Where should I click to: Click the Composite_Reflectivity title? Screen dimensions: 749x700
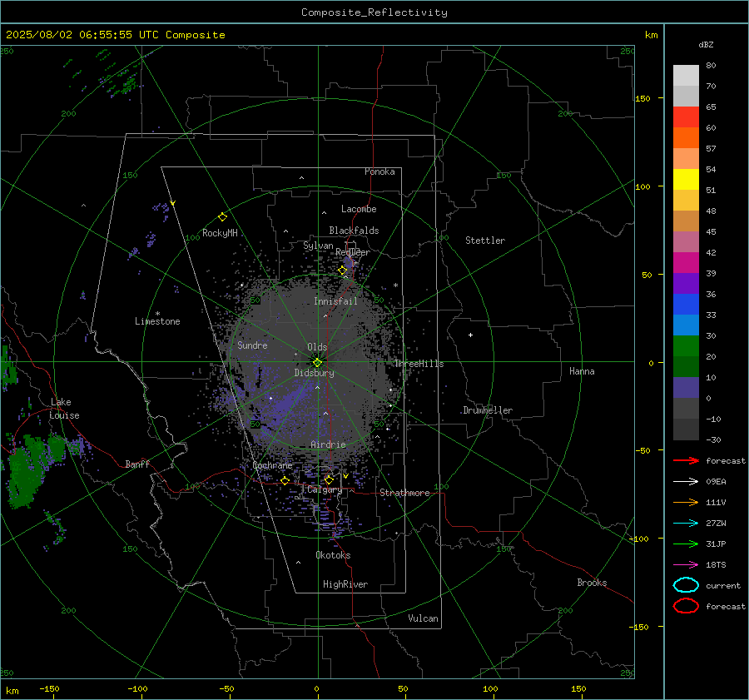coord(374,12)
